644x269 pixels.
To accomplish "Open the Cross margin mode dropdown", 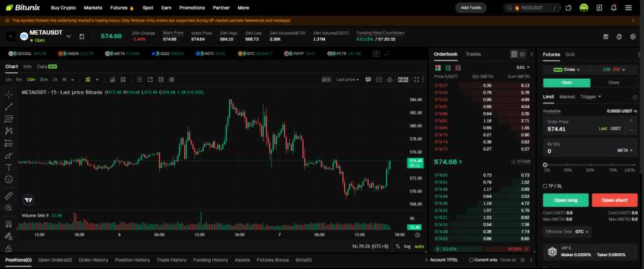I will pos(567,69).
